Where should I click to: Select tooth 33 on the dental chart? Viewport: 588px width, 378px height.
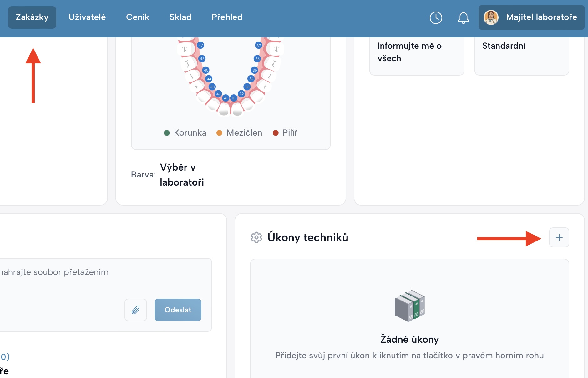(x=247, y=87)
